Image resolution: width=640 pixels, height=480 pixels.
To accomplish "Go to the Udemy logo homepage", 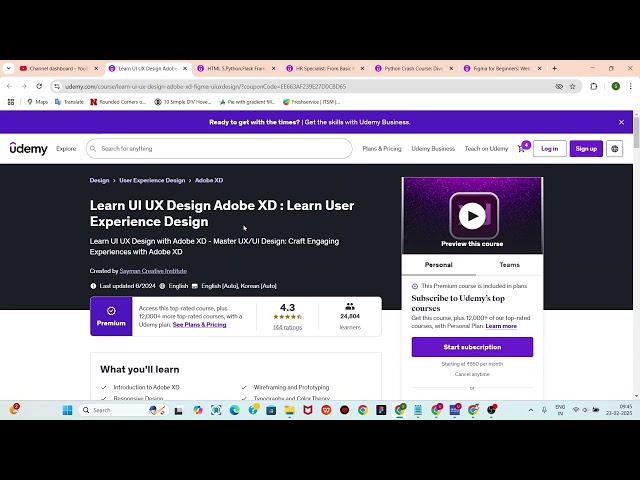I will (x=29, y=149).
